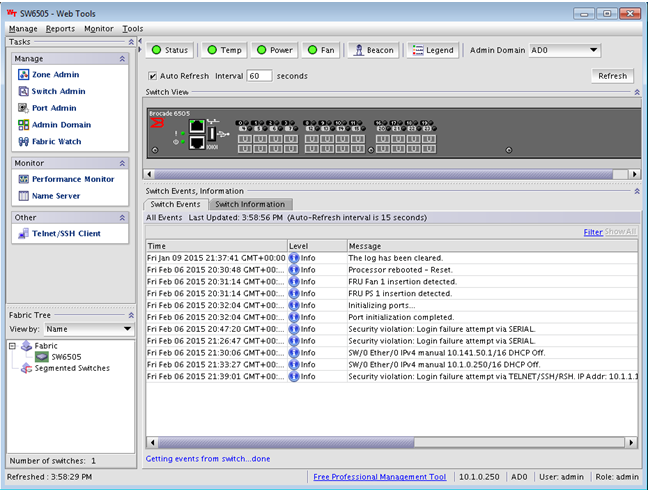Collapse the Manage section in Tasks
This screenshot has width=649, height=490.
(x=123, y=59)
